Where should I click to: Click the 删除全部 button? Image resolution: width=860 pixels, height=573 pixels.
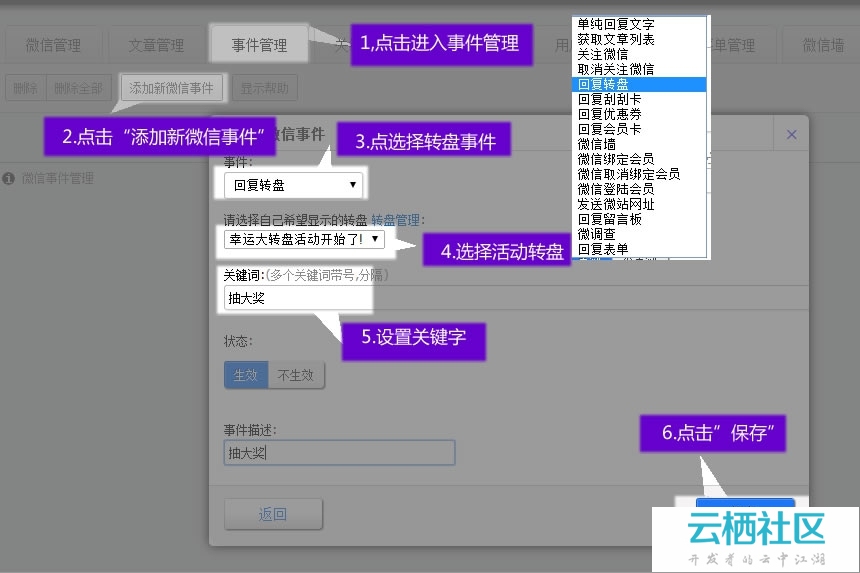(78, 88)
